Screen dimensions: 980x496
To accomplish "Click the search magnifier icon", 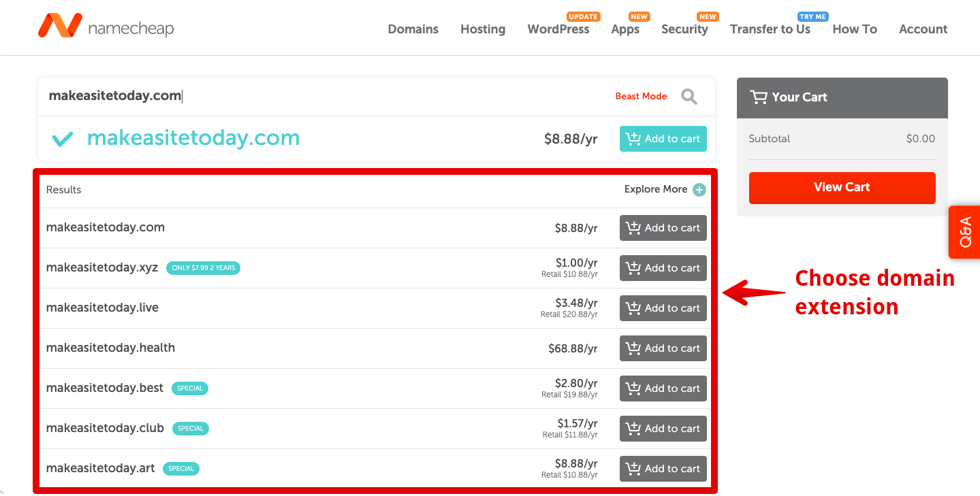I will click(689, 97).
